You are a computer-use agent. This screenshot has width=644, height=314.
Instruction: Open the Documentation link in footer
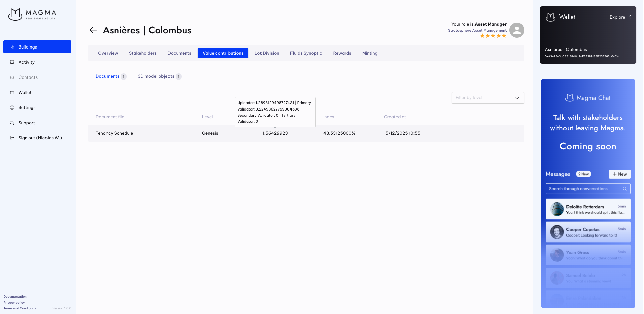coord(15,297)
